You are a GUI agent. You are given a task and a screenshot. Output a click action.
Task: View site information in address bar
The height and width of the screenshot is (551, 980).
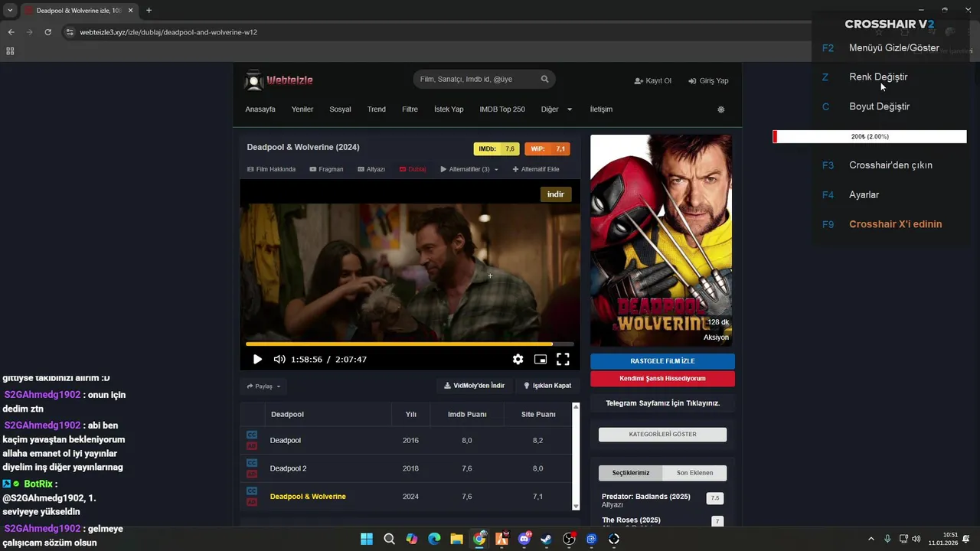pos(70,32)
